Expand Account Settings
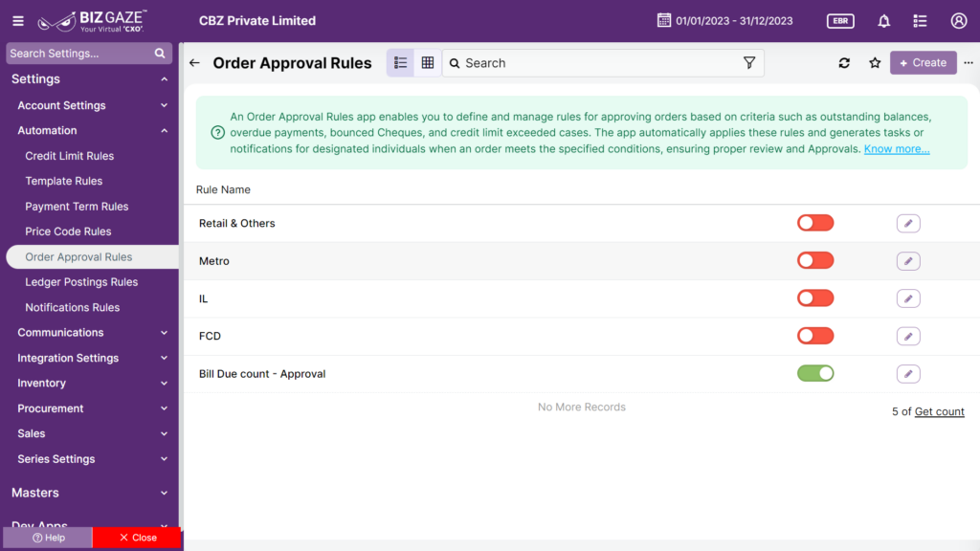Viewport: 980px width, 551px height. (x=165, y=105)
